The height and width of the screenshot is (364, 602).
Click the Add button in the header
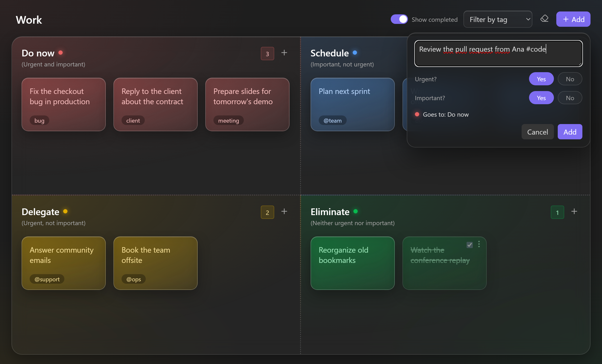pos(573,19)
